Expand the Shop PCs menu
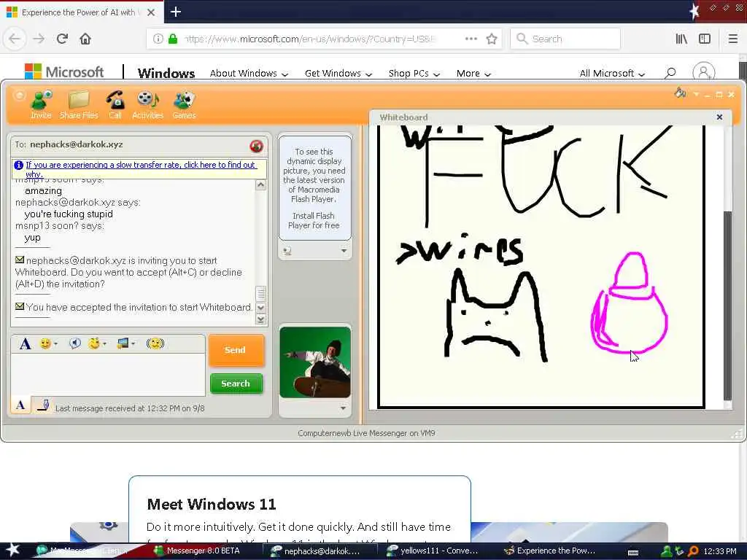The width and height of the screenshot is (747, 560). pos(414,74)
